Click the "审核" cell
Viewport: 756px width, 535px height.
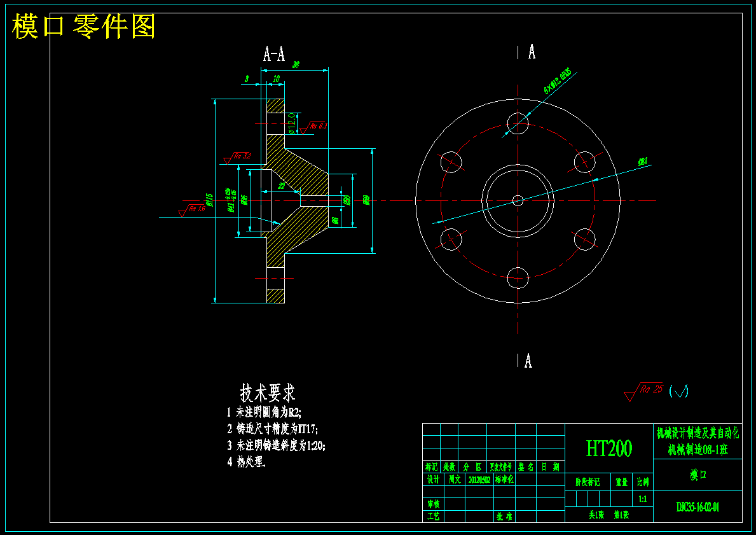tap(433, 504)
